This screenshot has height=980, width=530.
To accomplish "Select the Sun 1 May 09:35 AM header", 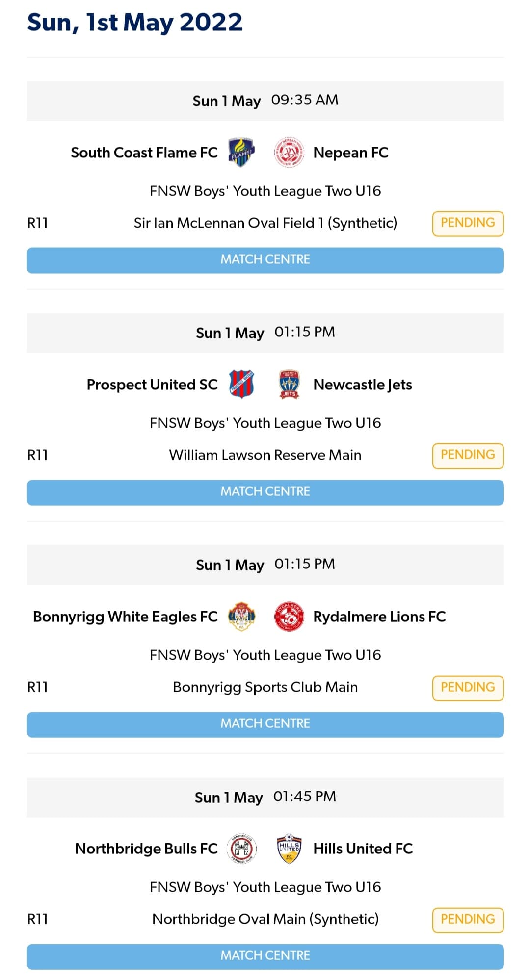I will tap(265, 101).
